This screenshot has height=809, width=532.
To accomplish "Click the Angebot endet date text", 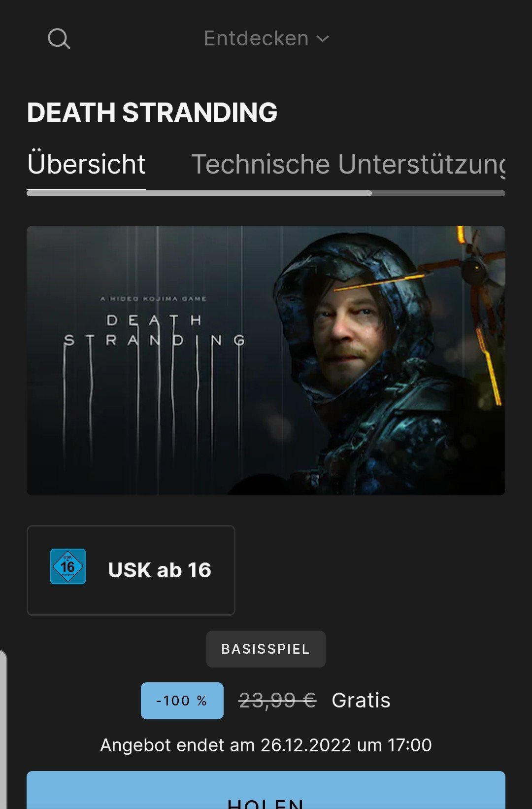I will [x=266, y=745].
